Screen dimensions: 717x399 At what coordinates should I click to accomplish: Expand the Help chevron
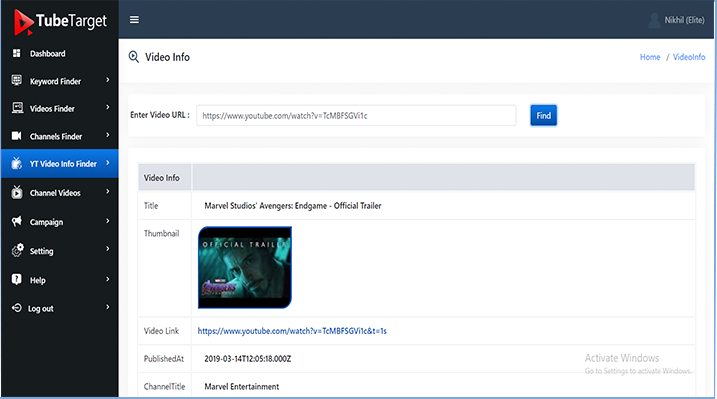point(108,279)
